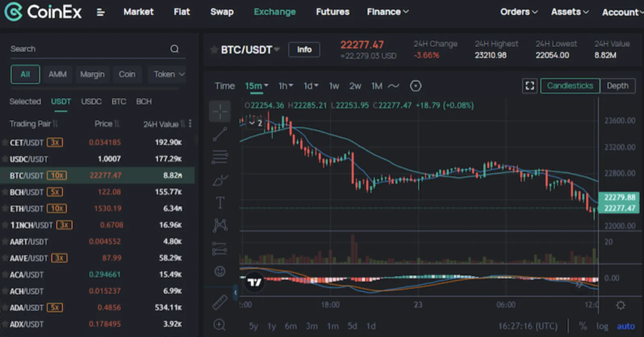This screenshot has height=337, width=644.
Task: Click the search magnifier icon
Action: pos(174,49)
